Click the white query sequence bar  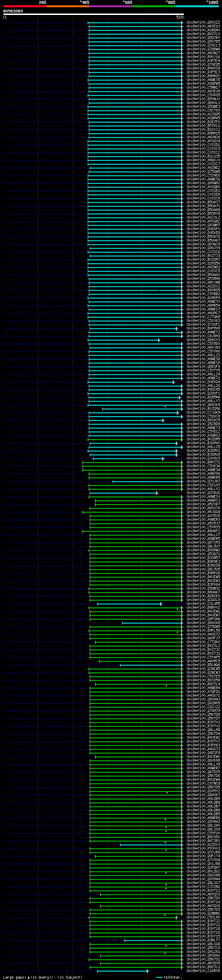(x=93, y=14)
